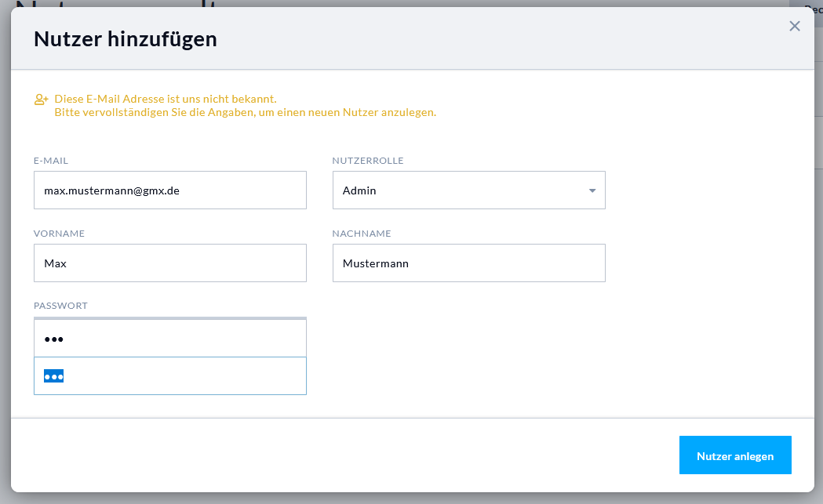The height and width of the screenshot is (504, 823).
Task: Click the first Passwort input field
Action: point(169,339)
